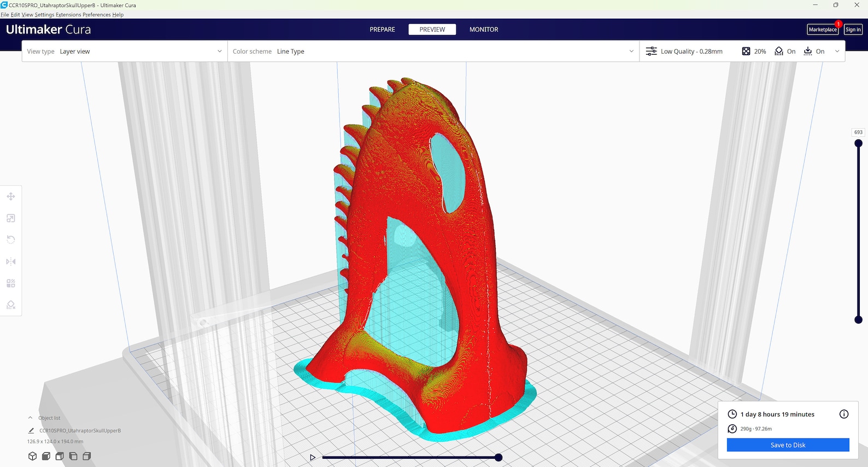This screenshot has width=868, height=467.
Task: Click the lower layer slider handle
Action: 858,320
